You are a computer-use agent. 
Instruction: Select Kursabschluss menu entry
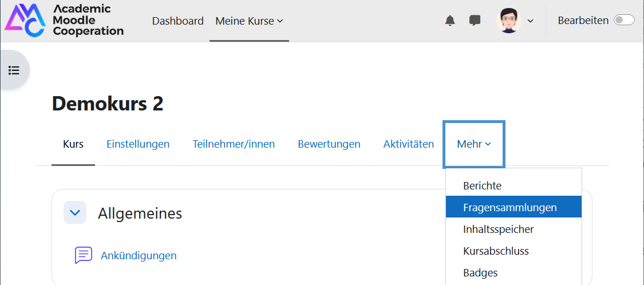click(513, 251)
